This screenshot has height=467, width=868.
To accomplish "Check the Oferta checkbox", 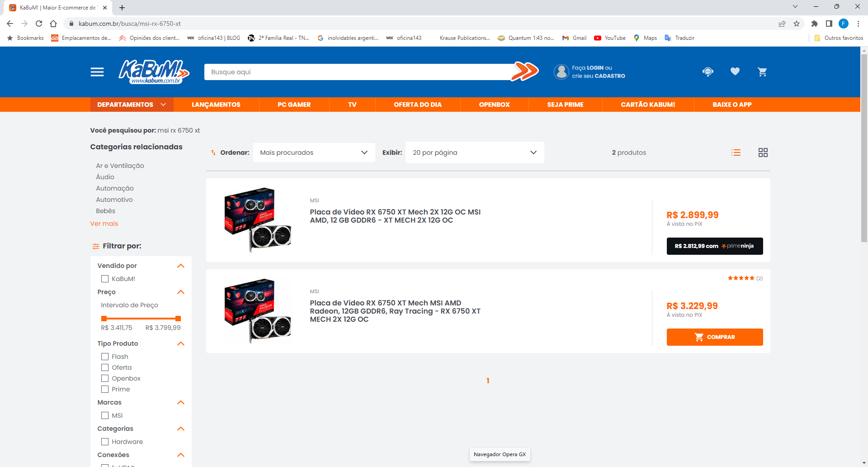I will [x=105, y=367].
